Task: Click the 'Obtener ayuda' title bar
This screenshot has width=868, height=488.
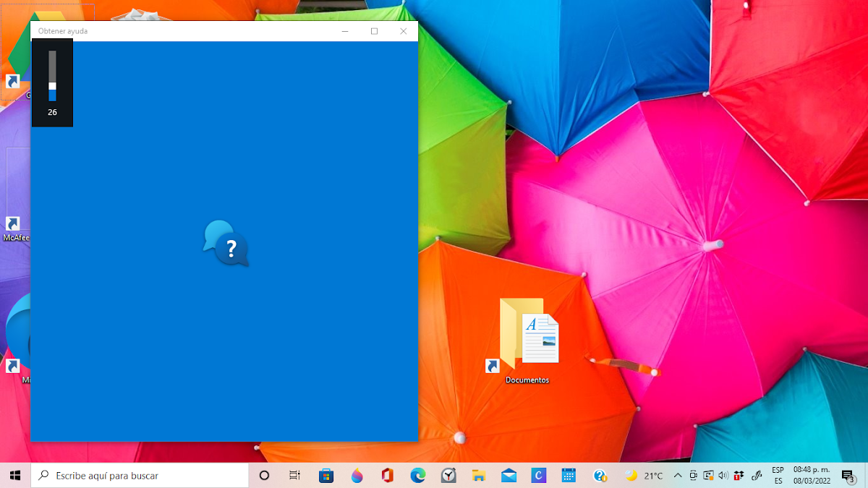Action: (x=181, y=31)
